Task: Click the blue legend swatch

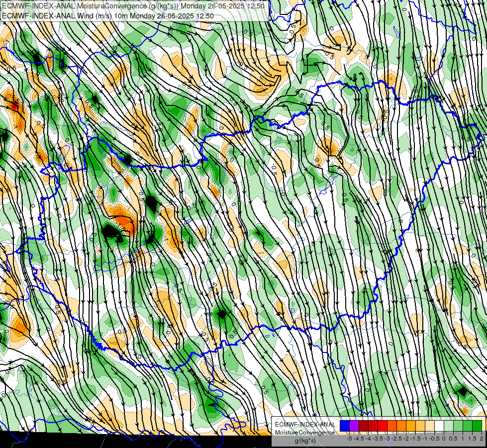Action: coord(345,426)
